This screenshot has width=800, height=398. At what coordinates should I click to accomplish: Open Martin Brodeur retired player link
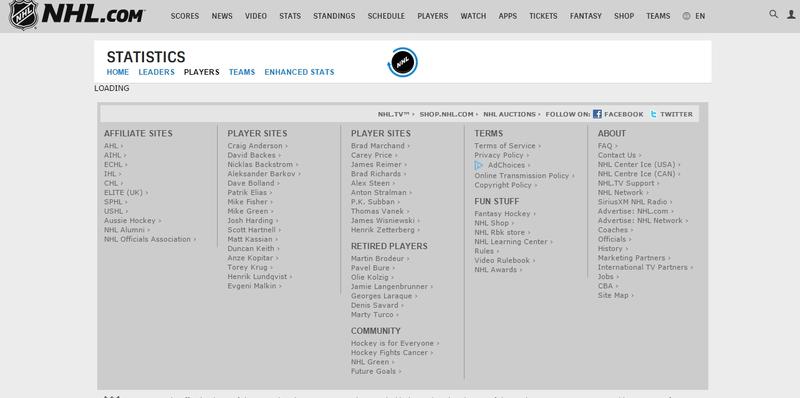[378, 259]
